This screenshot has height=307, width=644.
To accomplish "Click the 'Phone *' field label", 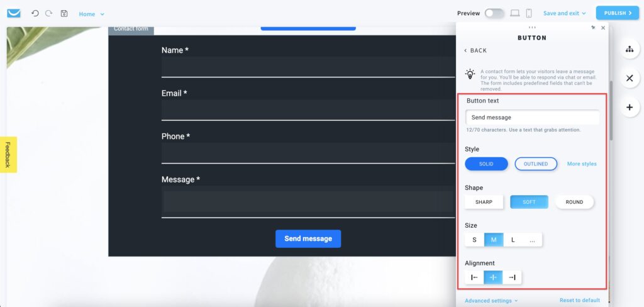I will 176,137.
